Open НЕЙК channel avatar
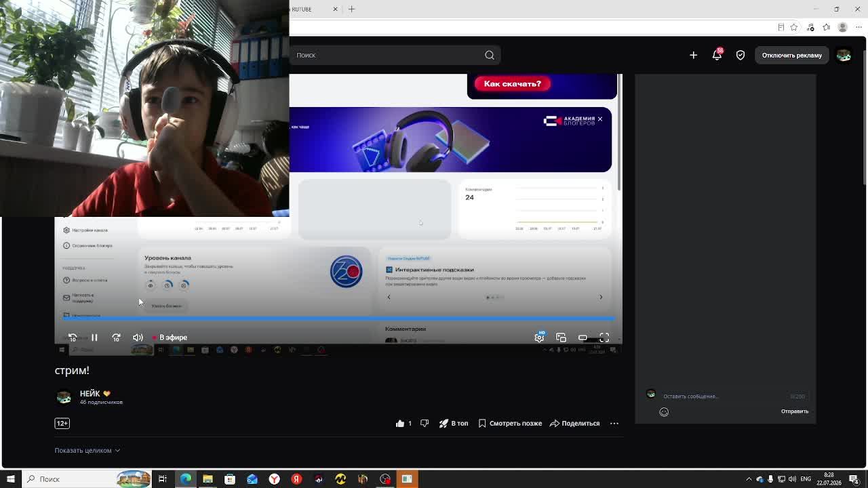 pos(64,396)
